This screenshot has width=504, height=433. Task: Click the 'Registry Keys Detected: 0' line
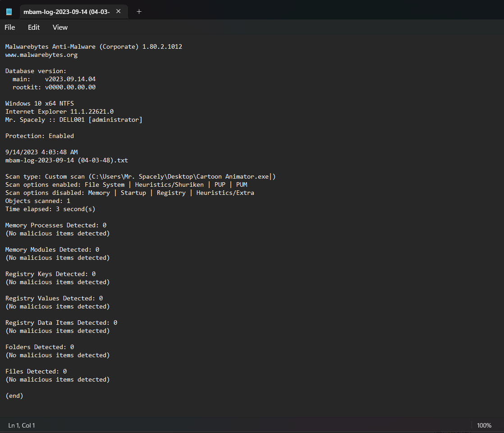tap(50, 274)
